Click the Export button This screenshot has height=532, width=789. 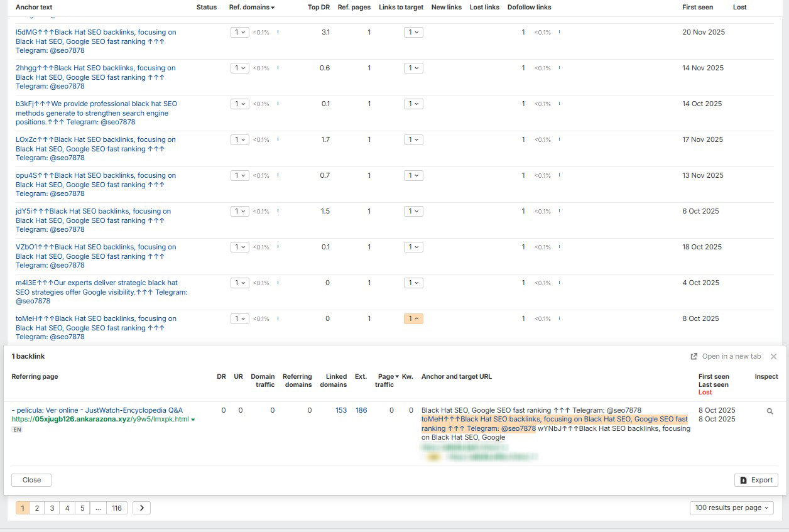pyautogui.click(x=756, y=480)
